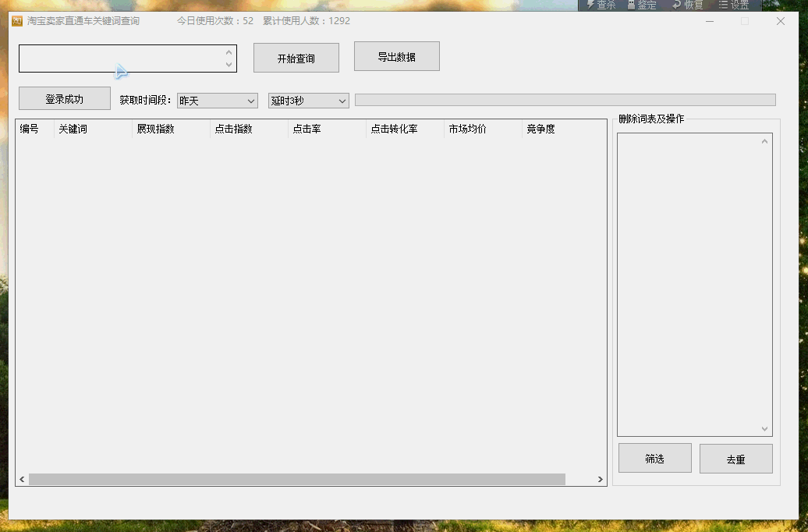This screenshot has width=808, height=532.
Task: Open 设置 list icon in top bar
Action: (x=723, y=5)
